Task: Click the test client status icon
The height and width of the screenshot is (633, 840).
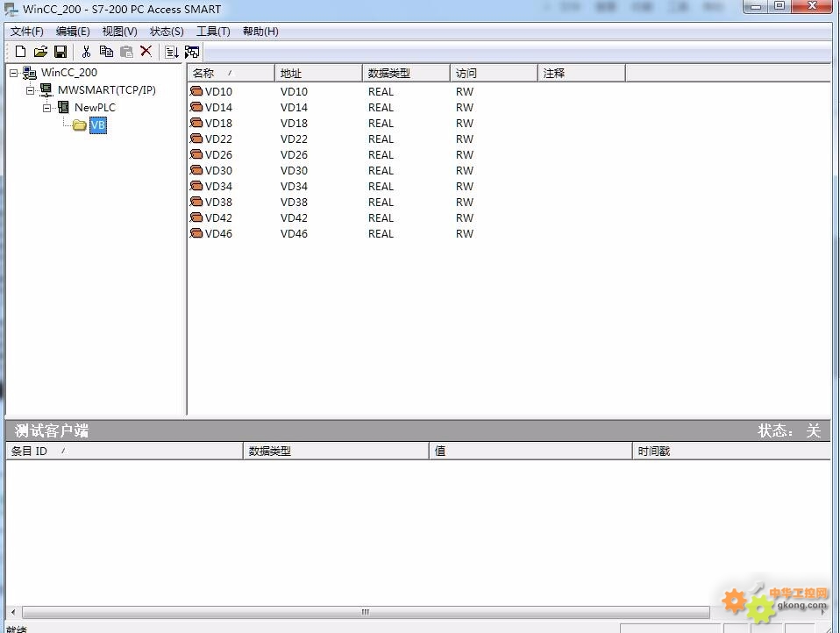Action: click(192, 52)
